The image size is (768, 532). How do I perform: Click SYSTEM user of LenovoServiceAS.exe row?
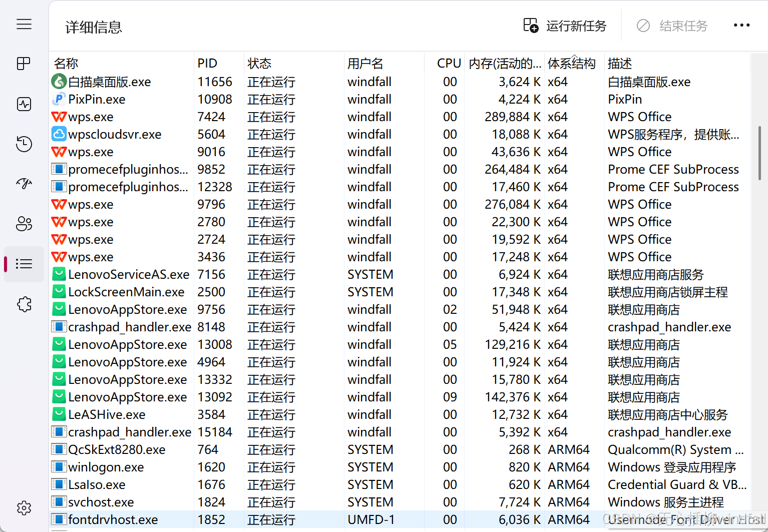[370, 274]
